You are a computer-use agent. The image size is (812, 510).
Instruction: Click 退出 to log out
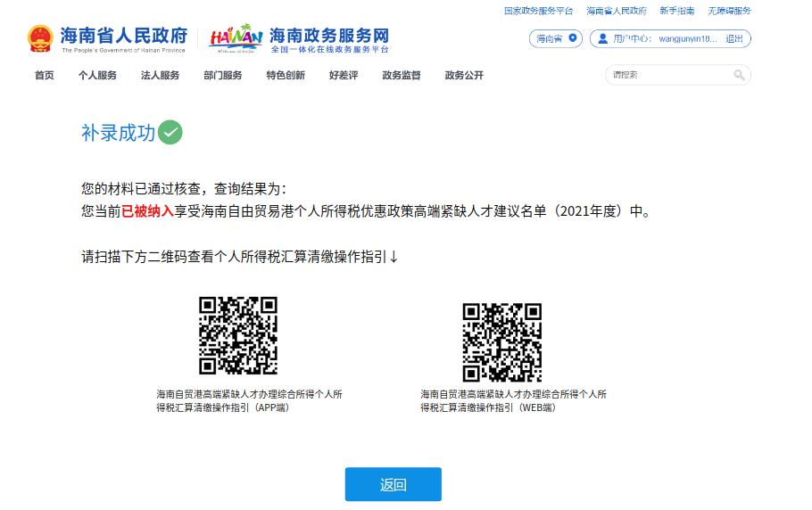[734, 39]
